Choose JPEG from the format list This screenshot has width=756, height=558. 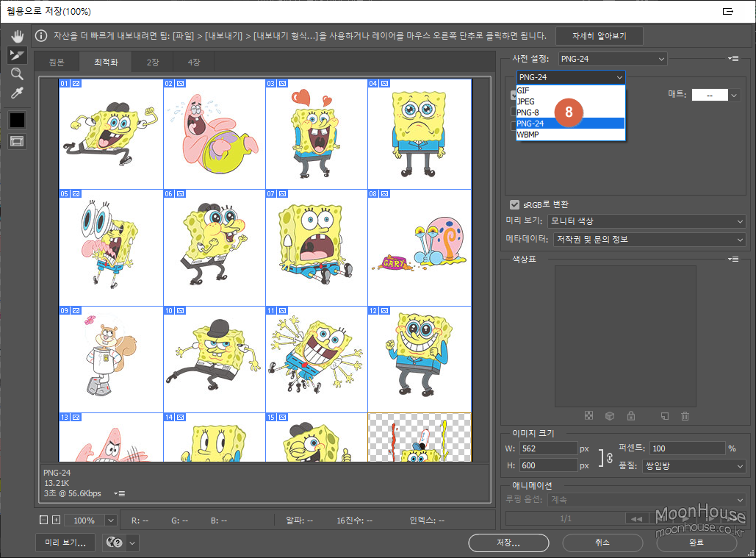click(x=570, y=101)
